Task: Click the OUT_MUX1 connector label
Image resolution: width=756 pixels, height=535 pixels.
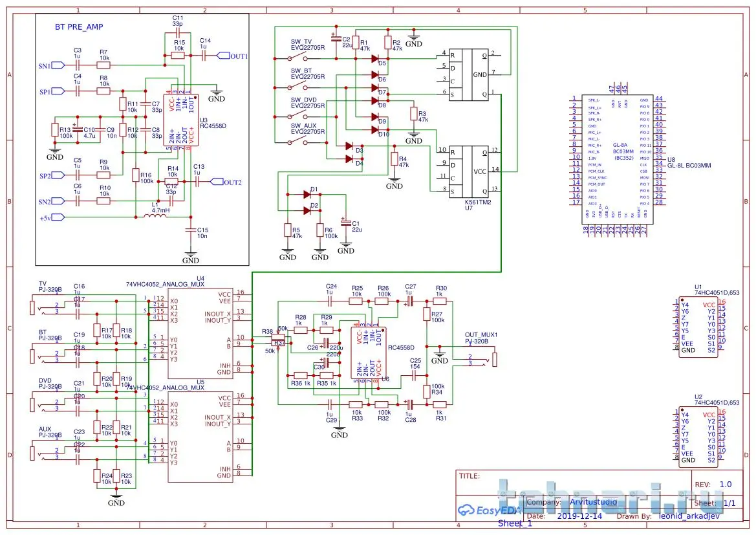Action: pyautogui.click(x=481, y=338)
